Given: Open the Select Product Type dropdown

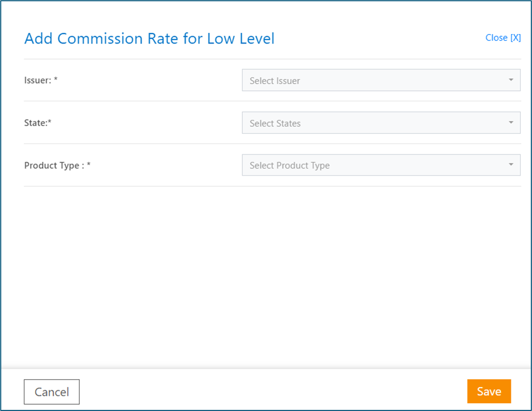Looking at the screenshot, I should [381, 165].
